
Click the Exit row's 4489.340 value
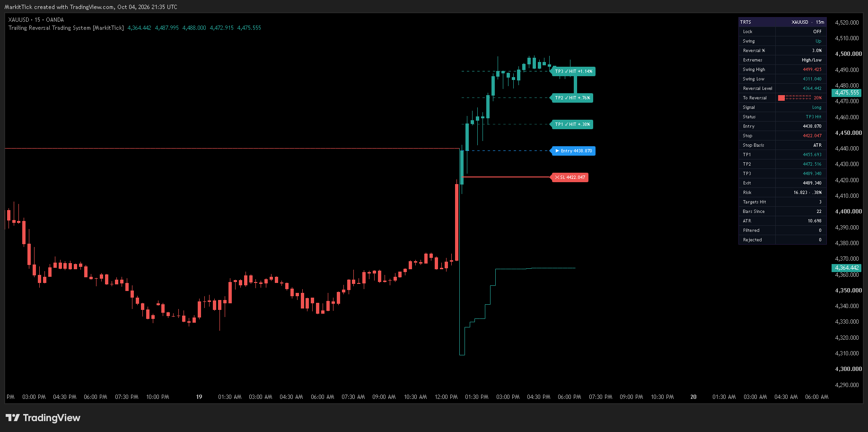click(812, 183)
